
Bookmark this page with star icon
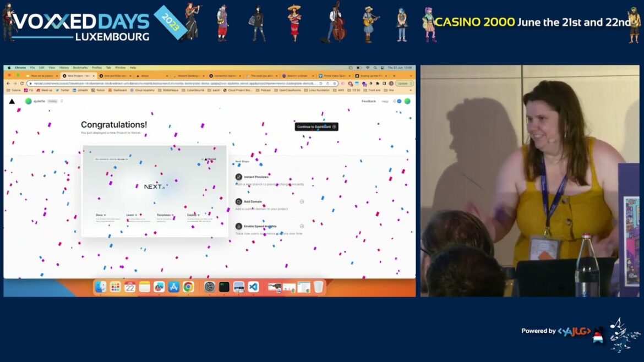pyautogui.click(x=335, y=83)
